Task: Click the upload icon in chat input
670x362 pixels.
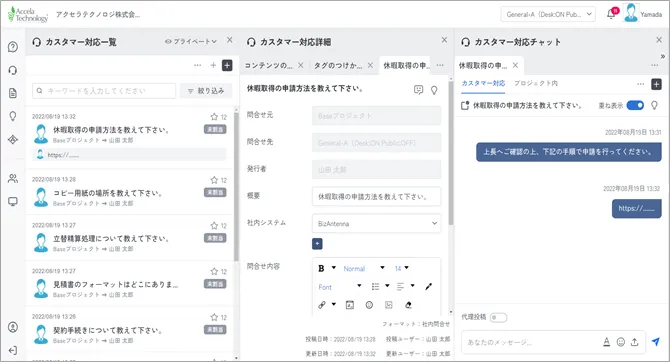Action: click(x=635, y=342)
